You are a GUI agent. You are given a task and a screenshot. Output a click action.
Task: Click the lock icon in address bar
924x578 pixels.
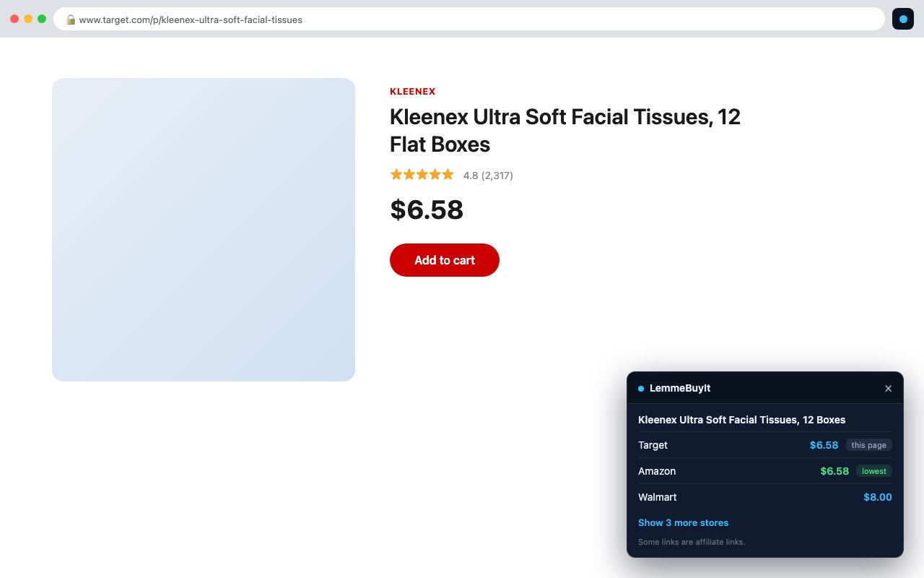click(71, 20)
